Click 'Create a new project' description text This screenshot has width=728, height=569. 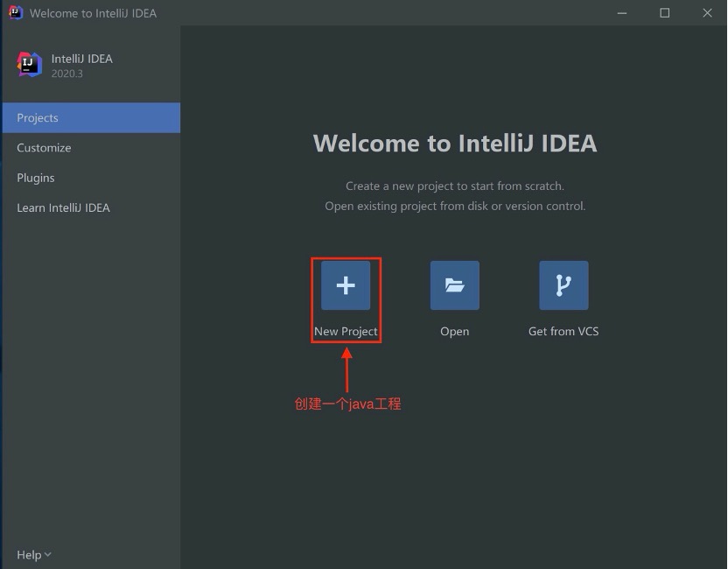point(455,186)
